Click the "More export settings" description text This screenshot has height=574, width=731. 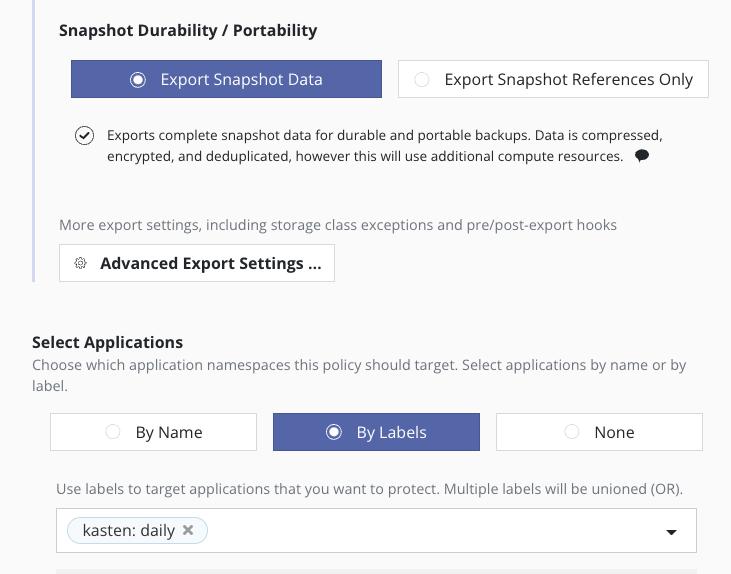(338, 225)
